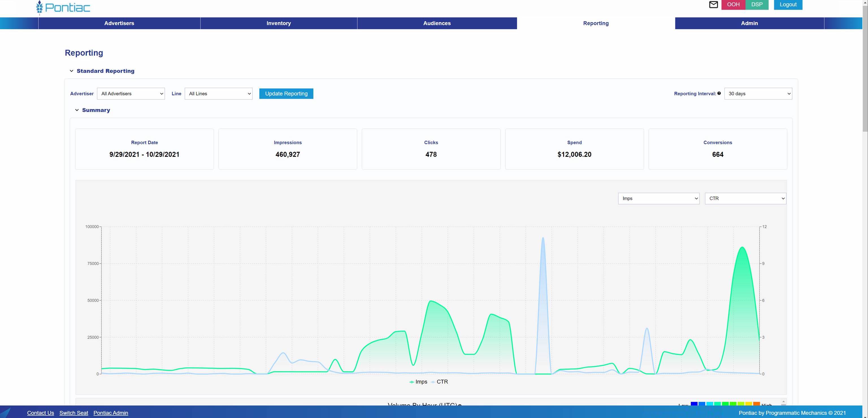Click the Switch Seat link
Viewport: 868px width, 418px height.
pyautogui.click(x=74, y=413)
